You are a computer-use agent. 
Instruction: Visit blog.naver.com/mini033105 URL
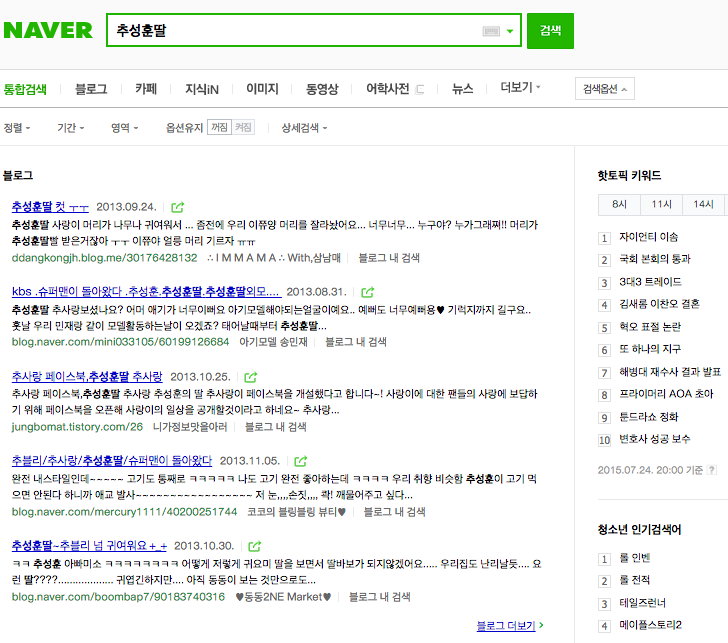120,342
